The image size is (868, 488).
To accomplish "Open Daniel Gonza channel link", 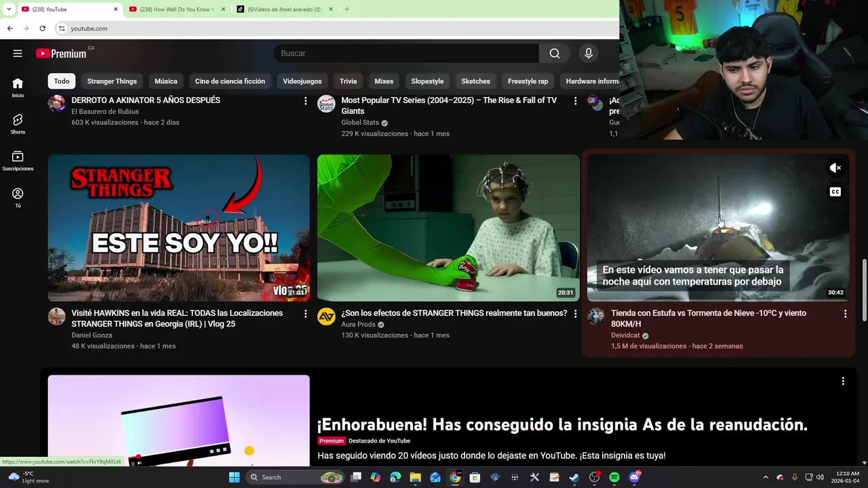I will pyautogui.click(x=92, y=335).
